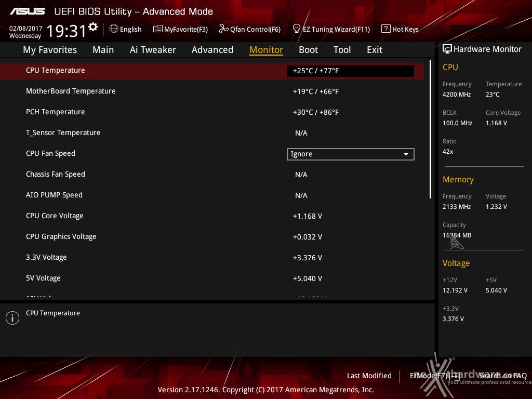Click +1.168 V core voltage value
The height and width of the screenshot is (399, 532).
(x=308, y=216)
